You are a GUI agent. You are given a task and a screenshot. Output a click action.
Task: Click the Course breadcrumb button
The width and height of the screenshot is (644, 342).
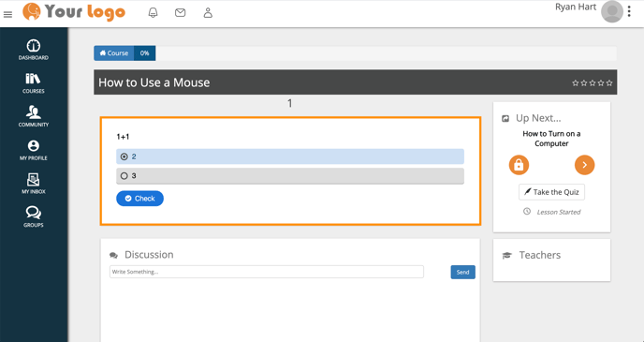click(114, 53)
